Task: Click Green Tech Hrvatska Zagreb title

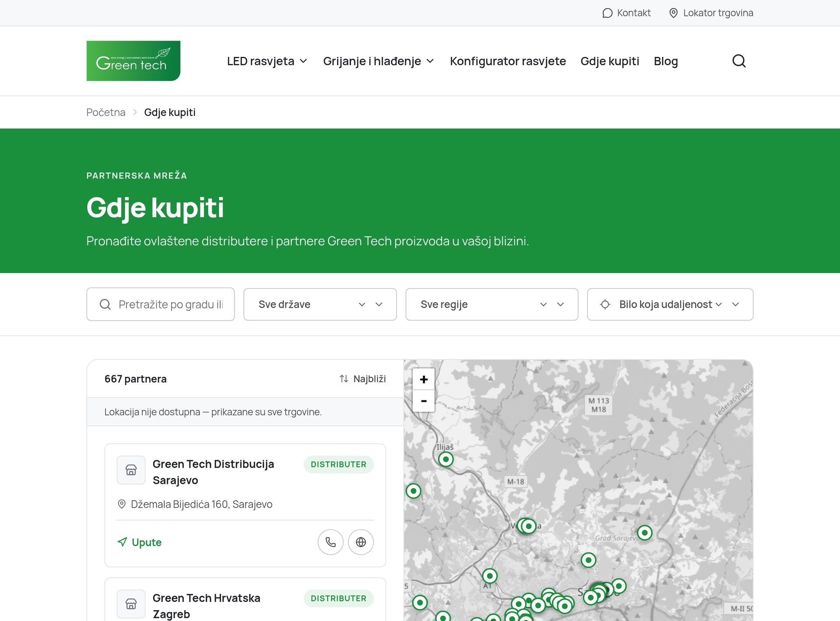Action: (206, 606)
